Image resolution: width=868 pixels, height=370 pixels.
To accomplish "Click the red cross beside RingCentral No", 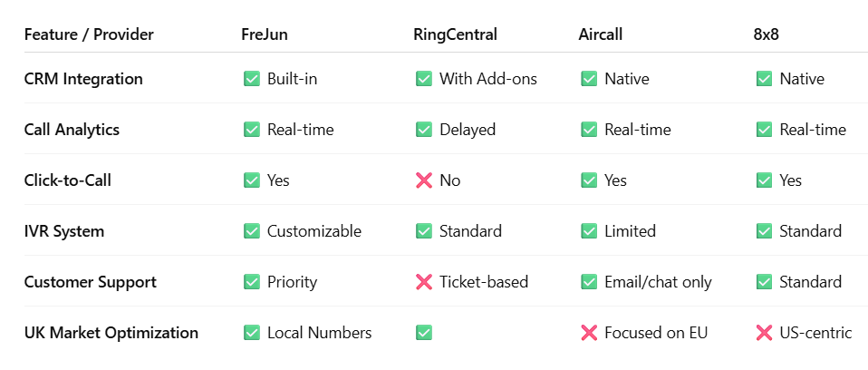I will [423, 180].
